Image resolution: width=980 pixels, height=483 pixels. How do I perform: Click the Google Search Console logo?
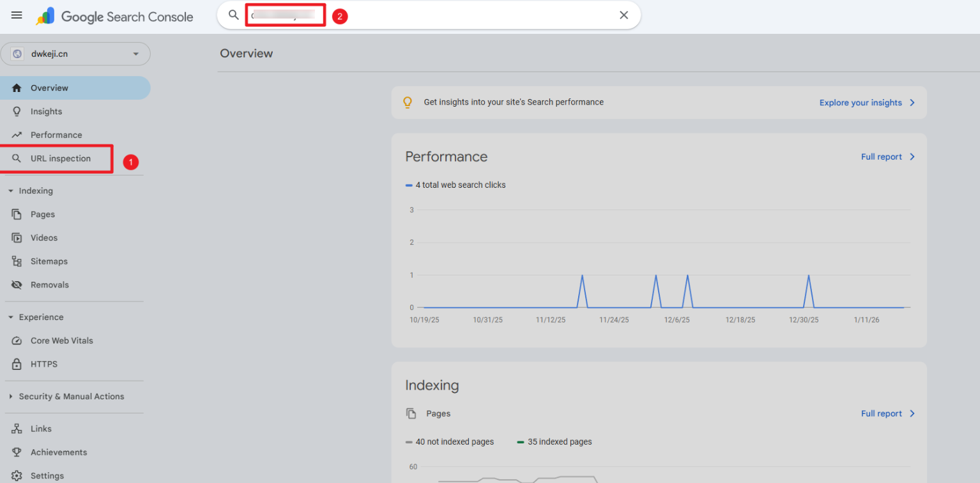(115, 17)
